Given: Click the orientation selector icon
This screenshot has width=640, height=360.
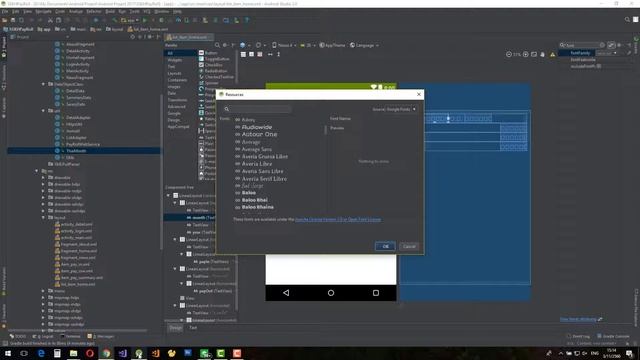Looking at the screenshot, I should pos(259,45).
